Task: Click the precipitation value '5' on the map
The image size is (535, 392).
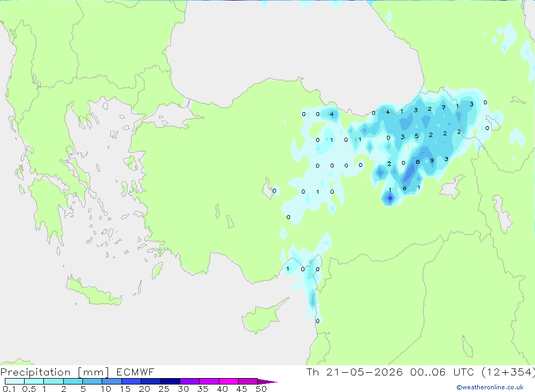Action: click(417, 136)
